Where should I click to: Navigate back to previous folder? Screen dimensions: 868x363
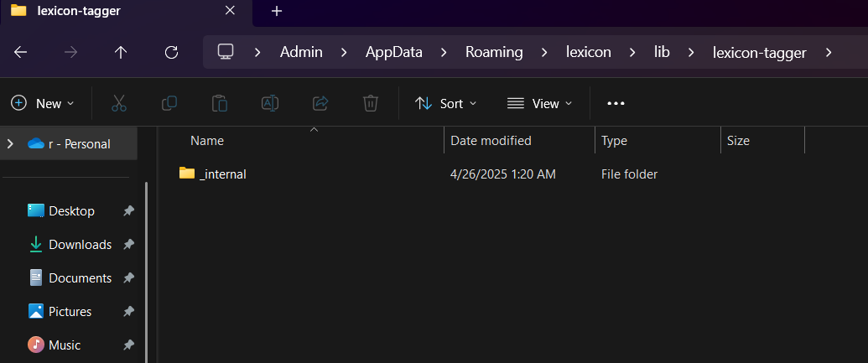pos(21,52)
